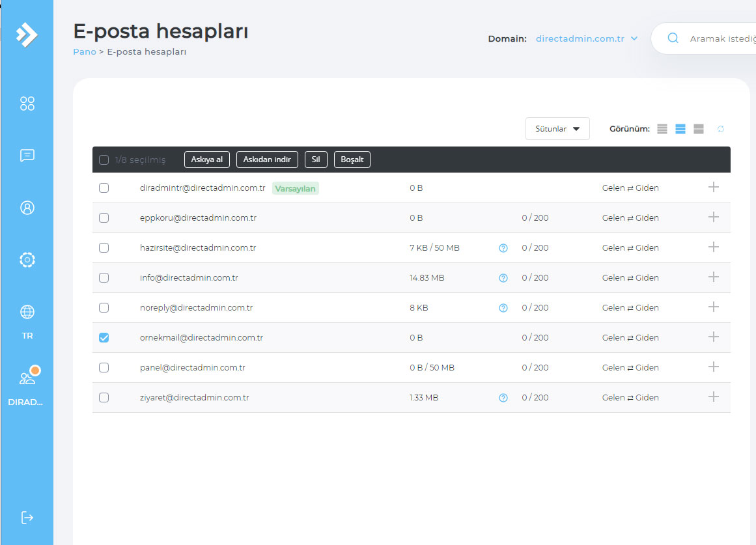The height and width of the screenshot is (545, 756).
Task: Toggle the select-all checkbox in table header
Action: 104,160
